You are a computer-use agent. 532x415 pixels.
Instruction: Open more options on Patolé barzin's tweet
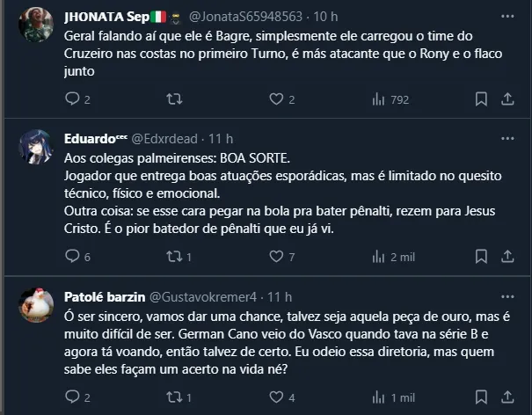coord(506,296)
